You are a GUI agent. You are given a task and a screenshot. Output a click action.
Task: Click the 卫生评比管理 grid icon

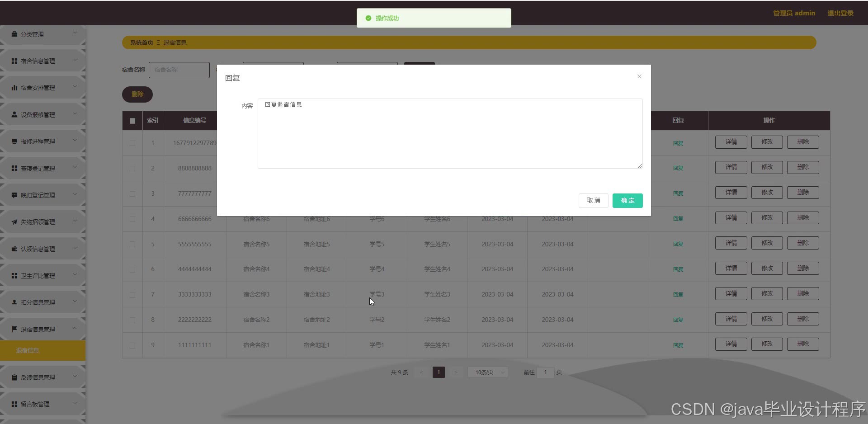point(14,275)
